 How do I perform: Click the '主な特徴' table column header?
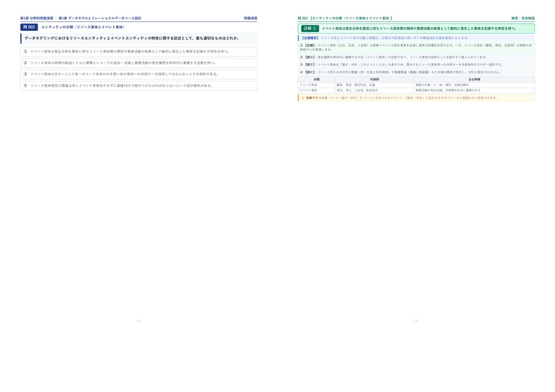pyautogui.click(x=474, y=80)
